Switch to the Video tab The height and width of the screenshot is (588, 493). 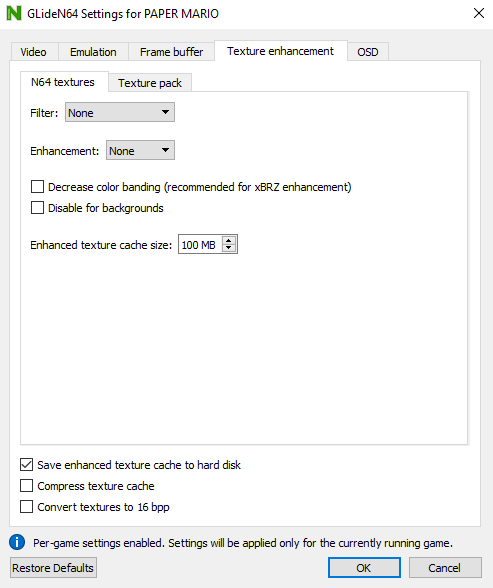click(x=33, y=52)
